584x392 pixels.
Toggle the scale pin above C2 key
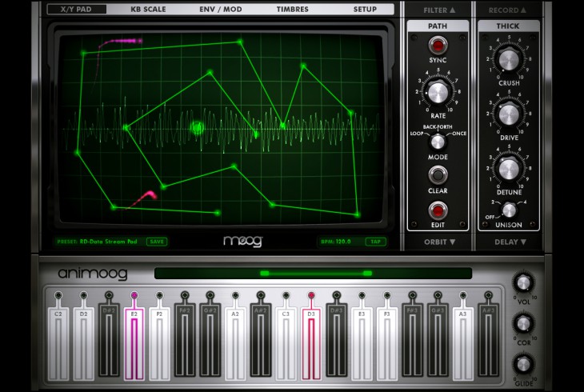(58, 295)
